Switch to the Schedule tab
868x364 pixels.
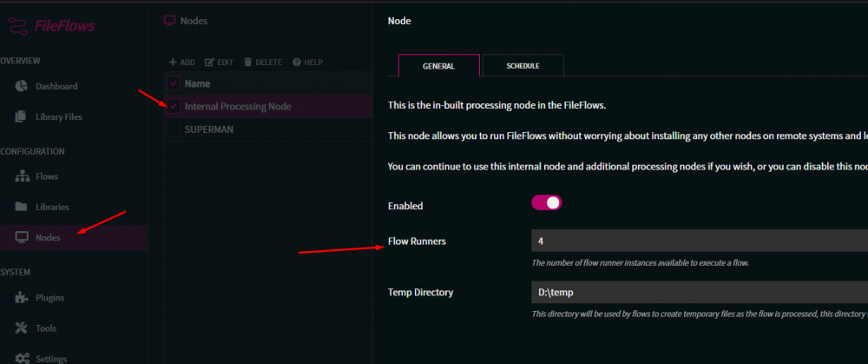coord(523,65)
